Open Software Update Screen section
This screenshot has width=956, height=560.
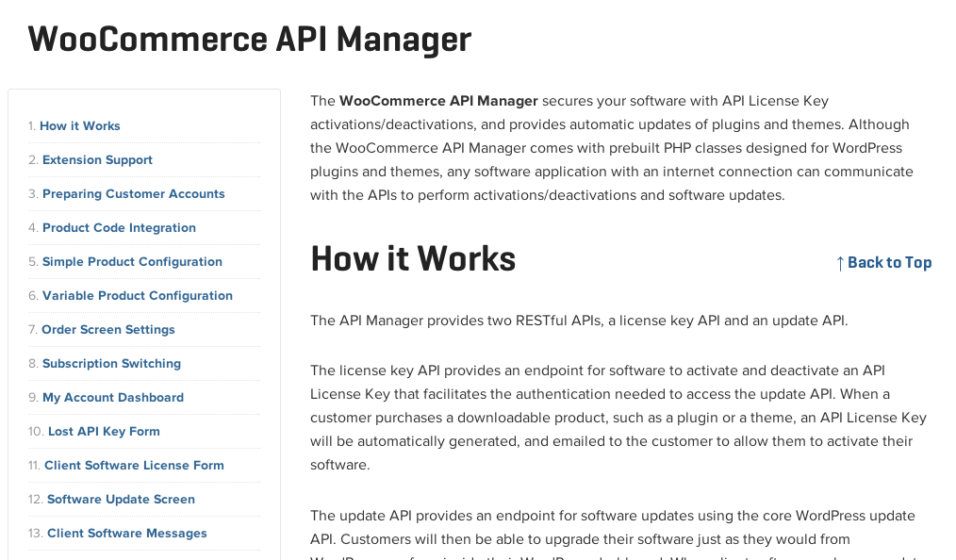121,500
